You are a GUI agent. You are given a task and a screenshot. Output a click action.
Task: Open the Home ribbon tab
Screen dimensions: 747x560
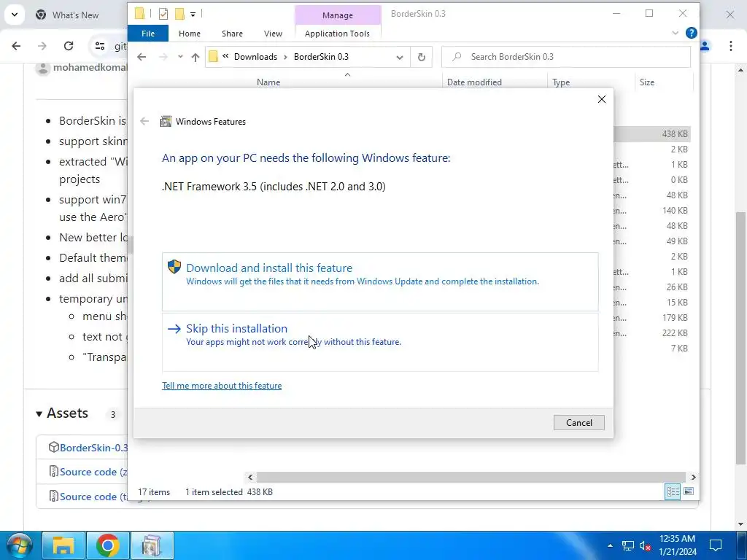click(x=190, y=34)
